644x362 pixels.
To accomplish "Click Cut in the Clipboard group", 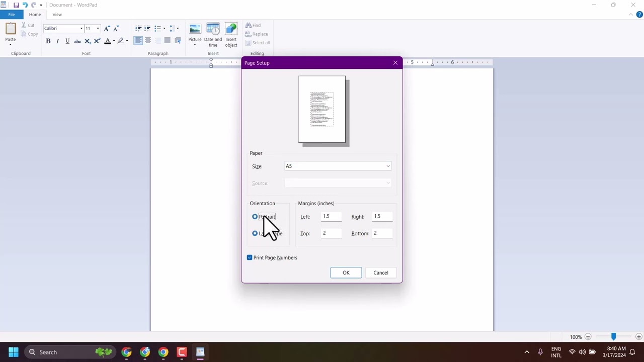I will [28, 25].
